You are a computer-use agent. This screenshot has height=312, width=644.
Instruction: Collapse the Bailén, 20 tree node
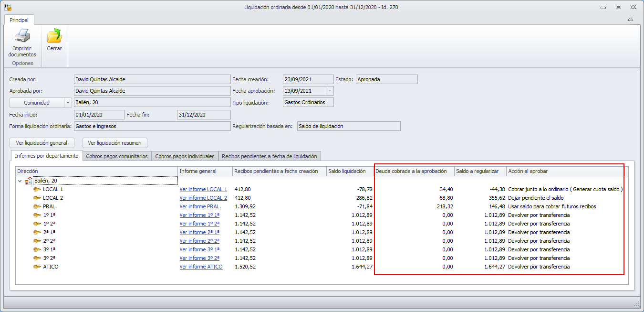coord(20,181)
